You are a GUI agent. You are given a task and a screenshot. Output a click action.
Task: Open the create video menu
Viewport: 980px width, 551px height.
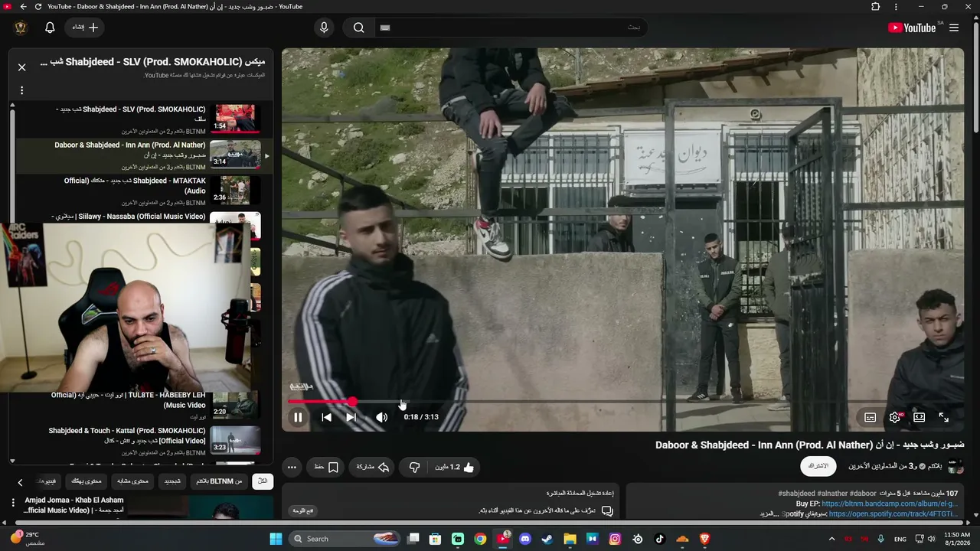pos(85,28)
